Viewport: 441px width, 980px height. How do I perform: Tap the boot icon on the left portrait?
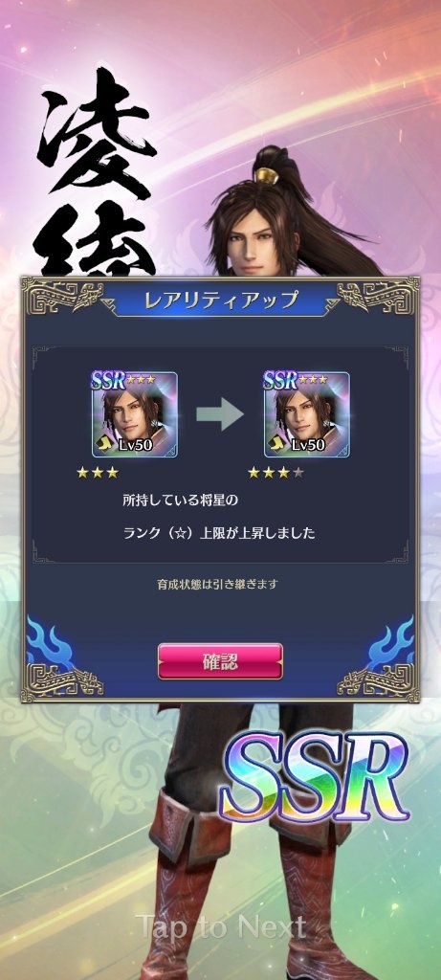(x=102, y=444)
